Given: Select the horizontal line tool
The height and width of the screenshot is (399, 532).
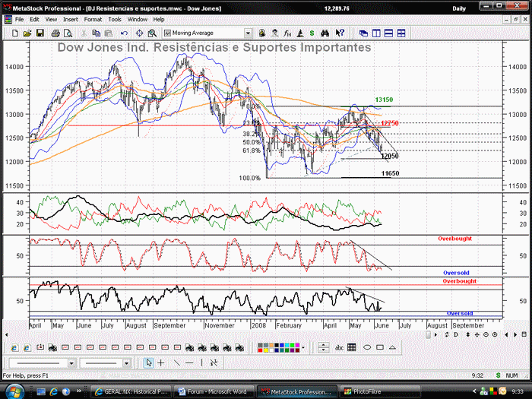Looking at the screenshot, I should [189, 363].
